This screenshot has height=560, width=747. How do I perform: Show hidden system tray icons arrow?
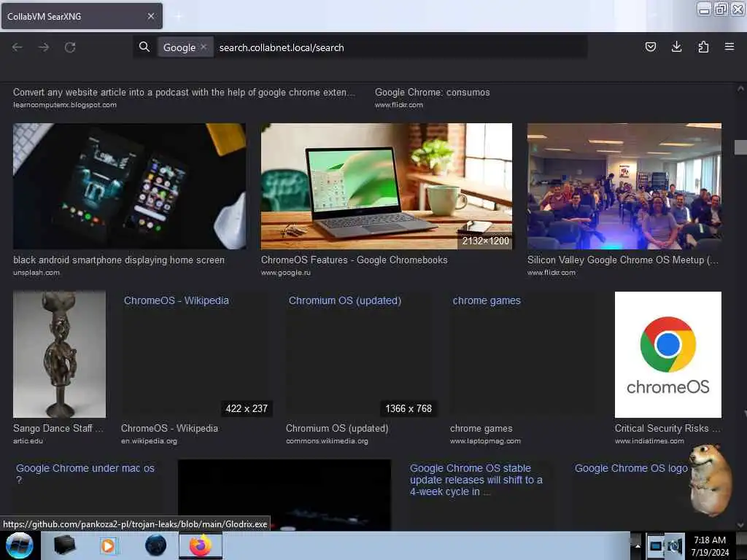(638, 546)
